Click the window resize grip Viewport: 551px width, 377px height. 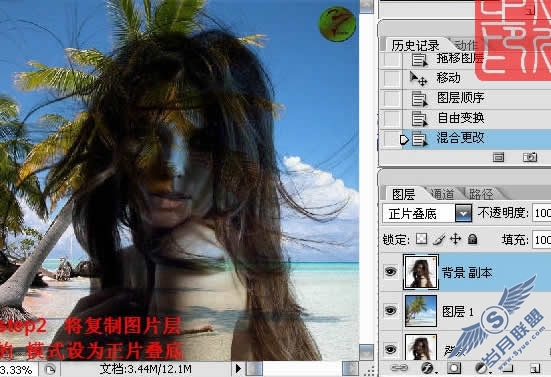tap(369, 371)
